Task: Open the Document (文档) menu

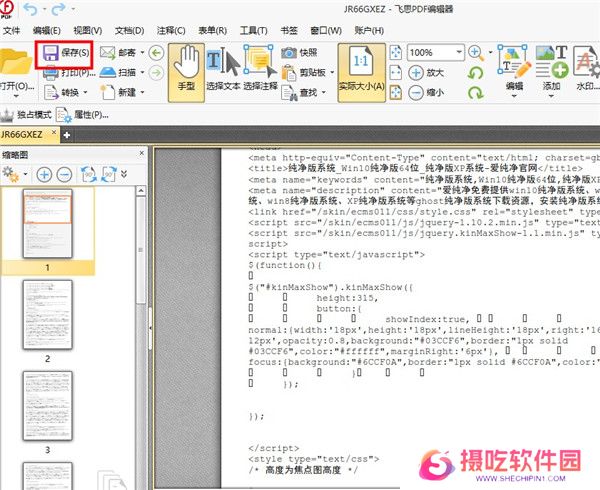Action: click(x=129, y=30)
